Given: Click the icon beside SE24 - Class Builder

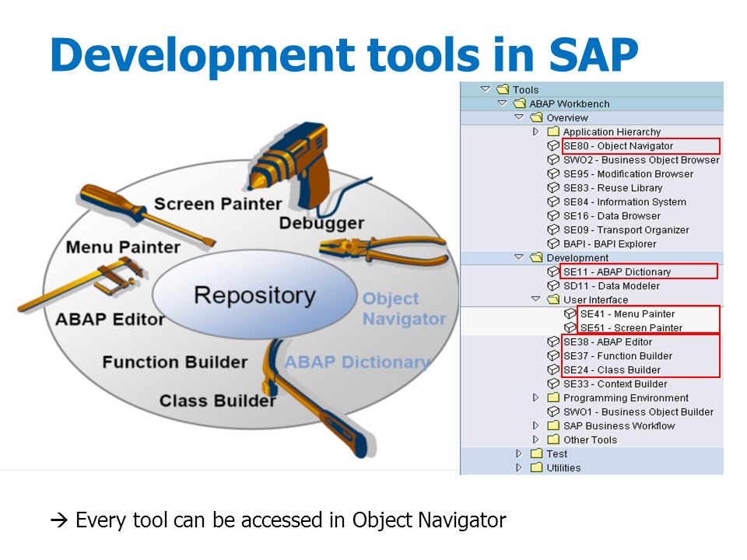Looking at the screenshot, I should tap(553, 369).
